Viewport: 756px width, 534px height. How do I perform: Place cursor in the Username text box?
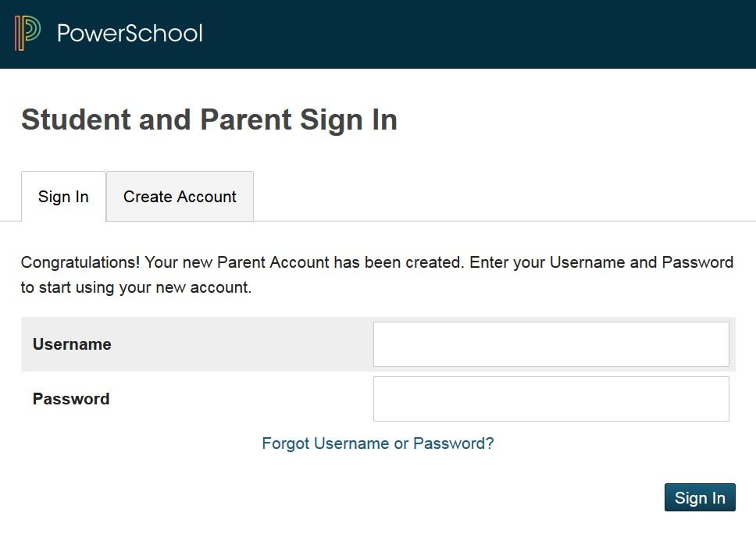click(551, 344)
